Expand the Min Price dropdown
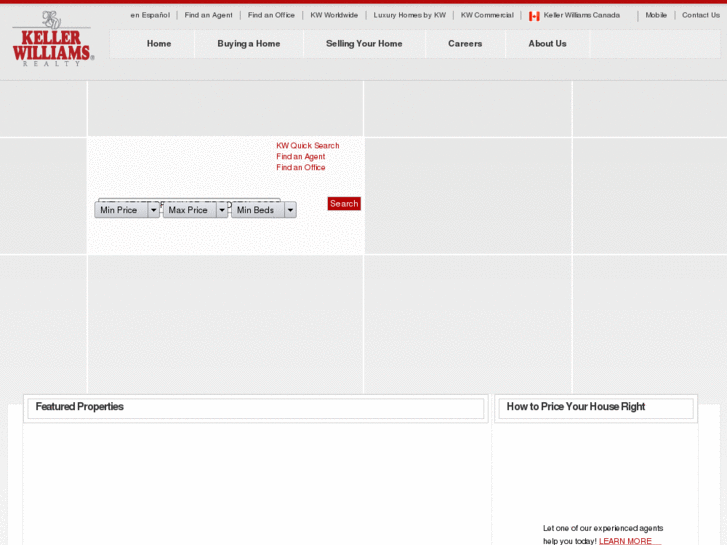727x545 pixels. [x=127, y=210]
